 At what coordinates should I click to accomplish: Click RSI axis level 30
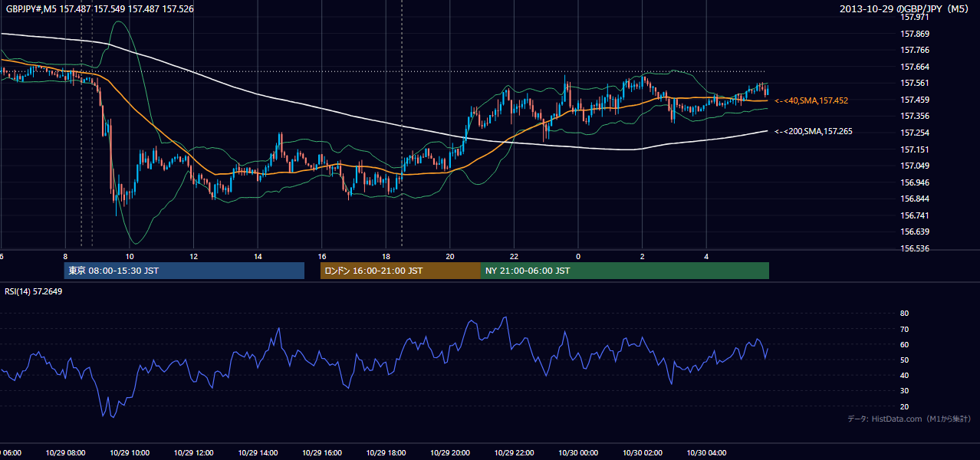[904, 391]
